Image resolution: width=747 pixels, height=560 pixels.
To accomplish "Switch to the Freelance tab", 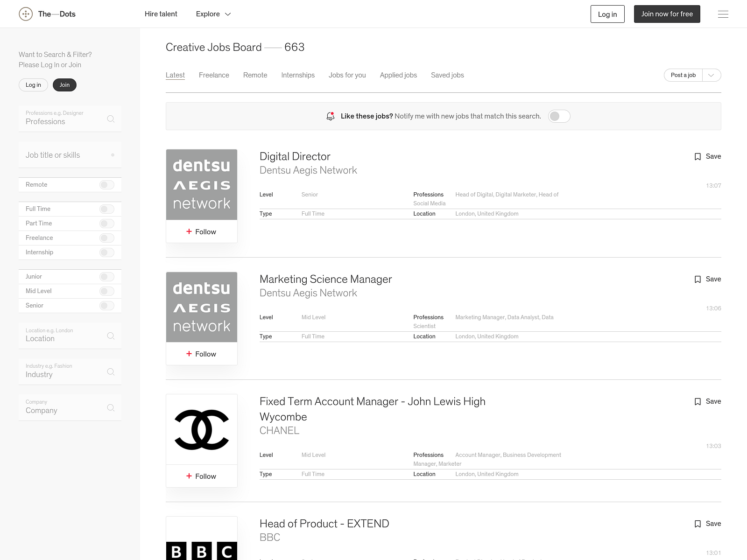I will pyautogui.click(x=214, y=75).
